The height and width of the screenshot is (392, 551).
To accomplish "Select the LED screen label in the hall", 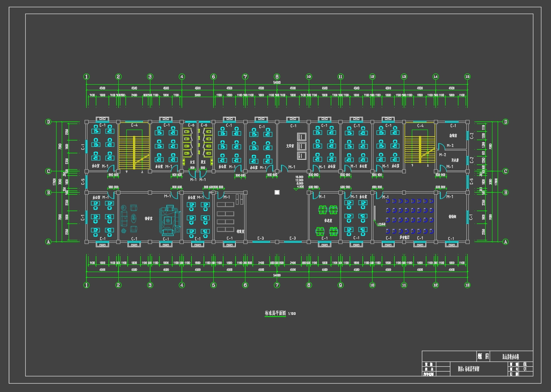I will coord(381,225).
